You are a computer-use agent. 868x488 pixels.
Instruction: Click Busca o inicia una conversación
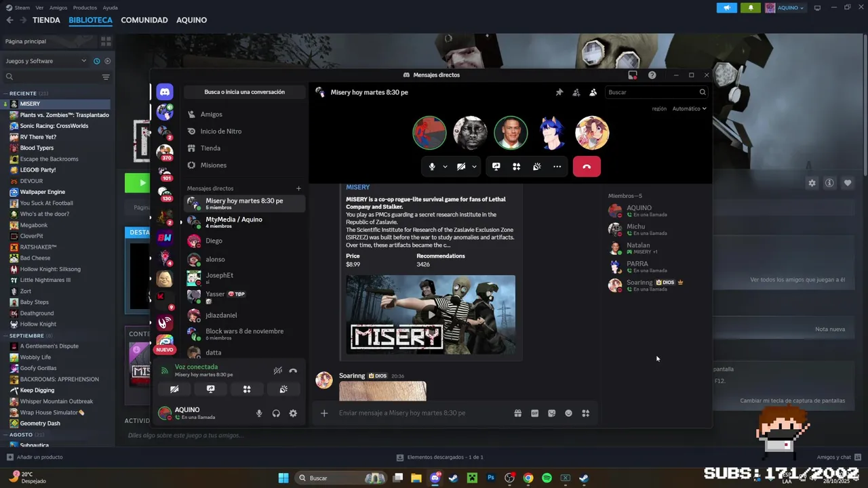[x=244, y=92]
